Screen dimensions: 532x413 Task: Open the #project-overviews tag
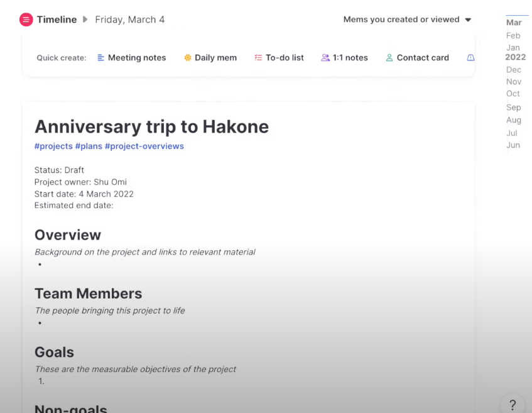pyautogui.click(x=144, y=146)
